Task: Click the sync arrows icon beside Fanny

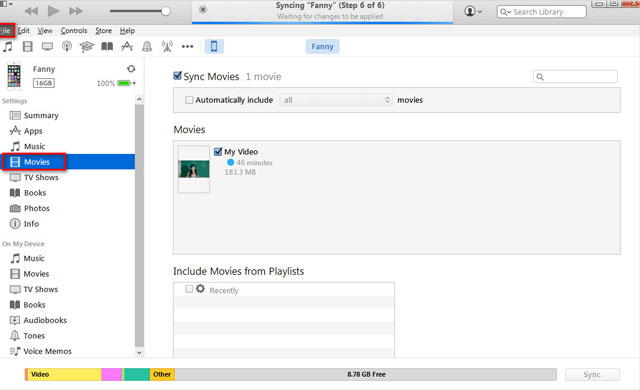Action: coord(131,69)
